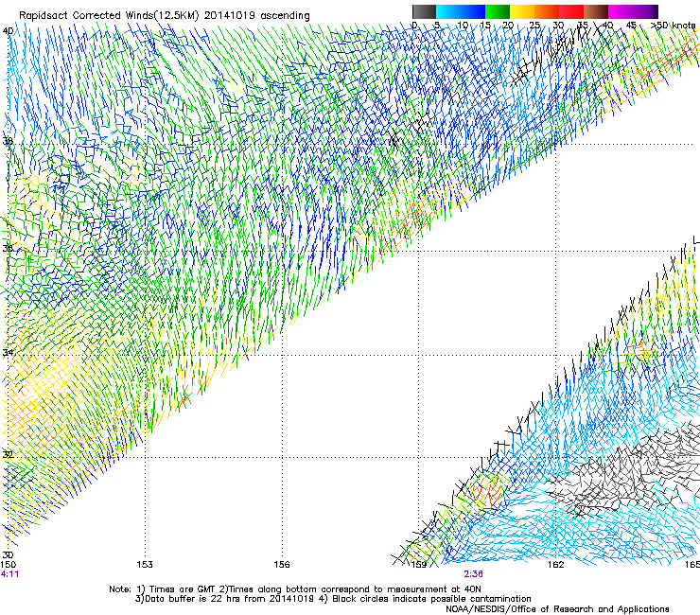Click the latitude label '30'
The image size is (700, 615).
click(8, 554)
